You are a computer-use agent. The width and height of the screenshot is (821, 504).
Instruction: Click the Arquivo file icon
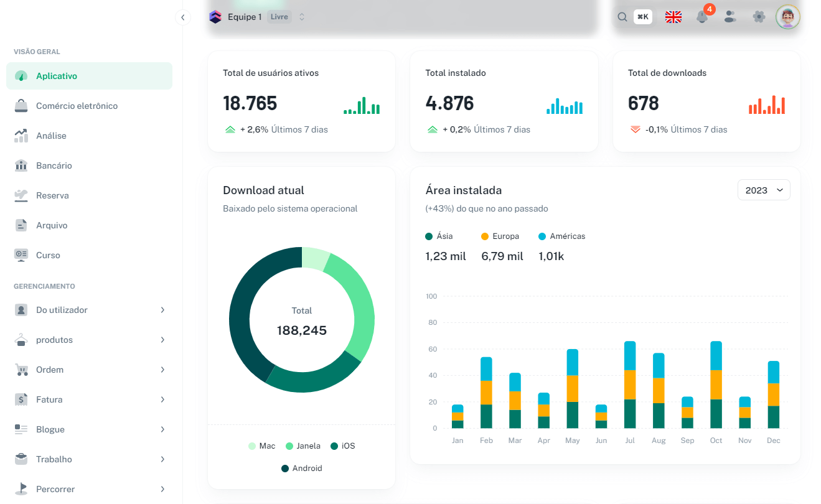coord(21,225)
